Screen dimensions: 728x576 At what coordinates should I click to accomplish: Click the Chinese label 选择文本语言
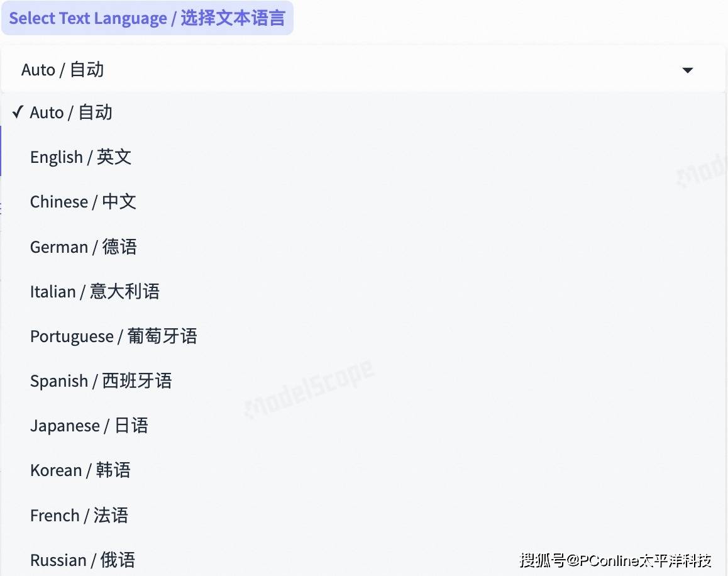tap(233, 18)
